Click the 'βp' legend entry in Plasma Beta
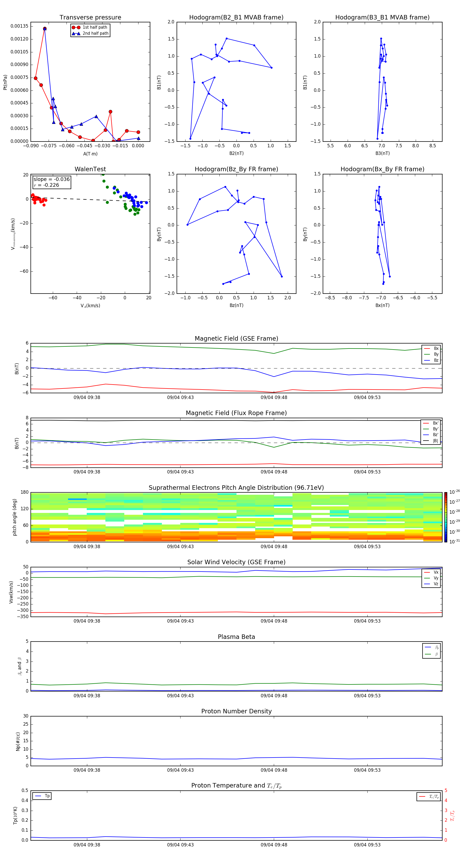This screenshot has height=868, width=473. pyautogui.click(x=431, y=647)
